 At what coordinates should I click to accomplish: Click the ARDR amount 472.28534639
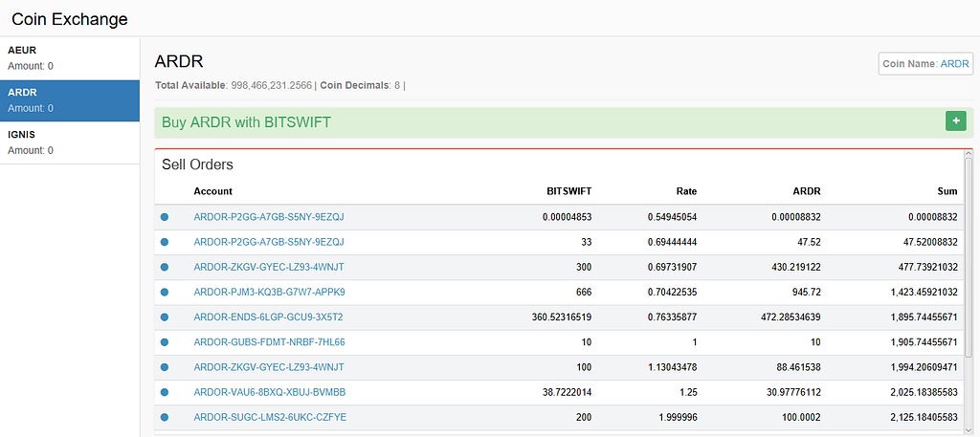pos(791,317)
